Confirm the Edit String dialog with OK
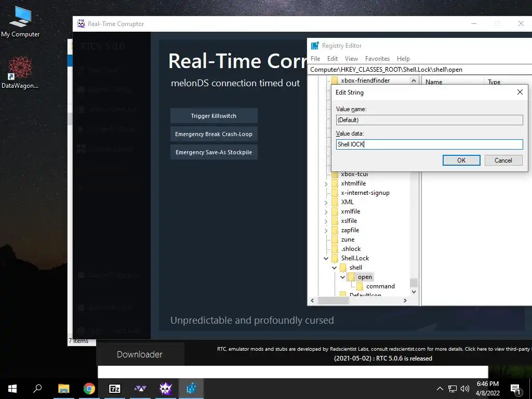 tap(461, 160)
